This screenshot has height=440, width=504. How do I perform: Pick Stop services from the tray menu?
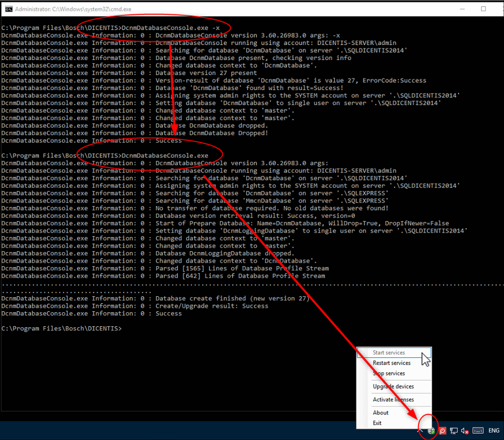[x=394, y=373]
